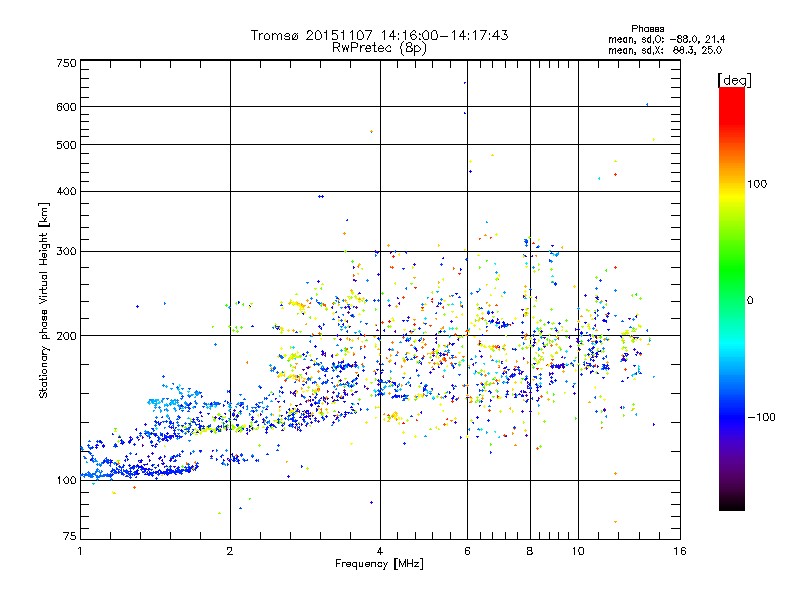This screenshot has width=800, height=600.
Task: Click the subtitle 'RwPretec (8p)'
Action: [379, 48]
